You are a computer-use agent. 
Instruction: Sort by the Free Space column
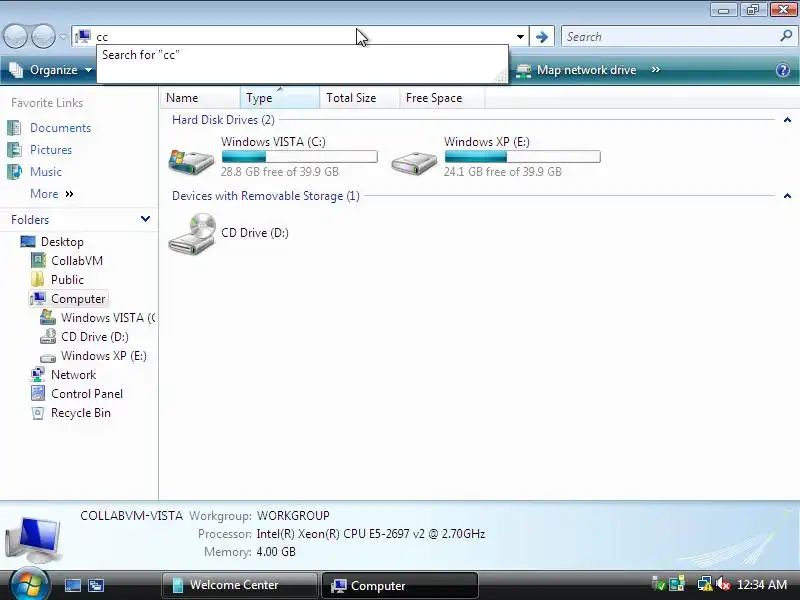click(442, 97)
